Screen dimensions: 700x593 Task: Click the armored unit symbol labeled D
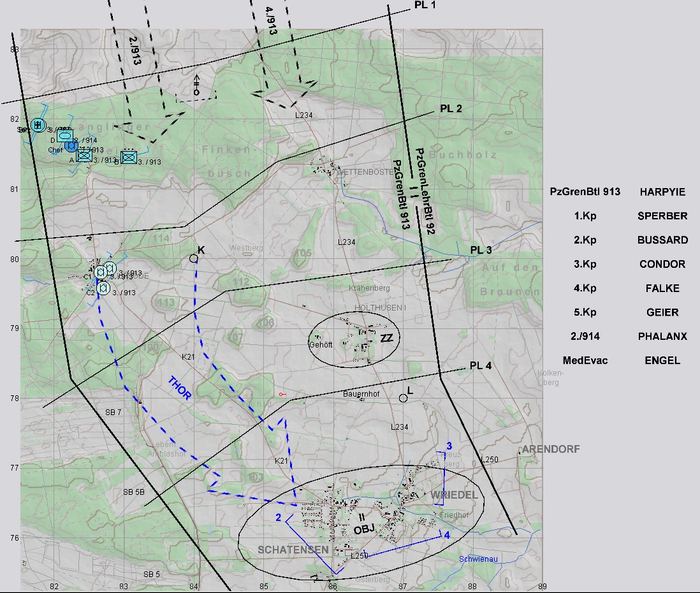[64, 136]
